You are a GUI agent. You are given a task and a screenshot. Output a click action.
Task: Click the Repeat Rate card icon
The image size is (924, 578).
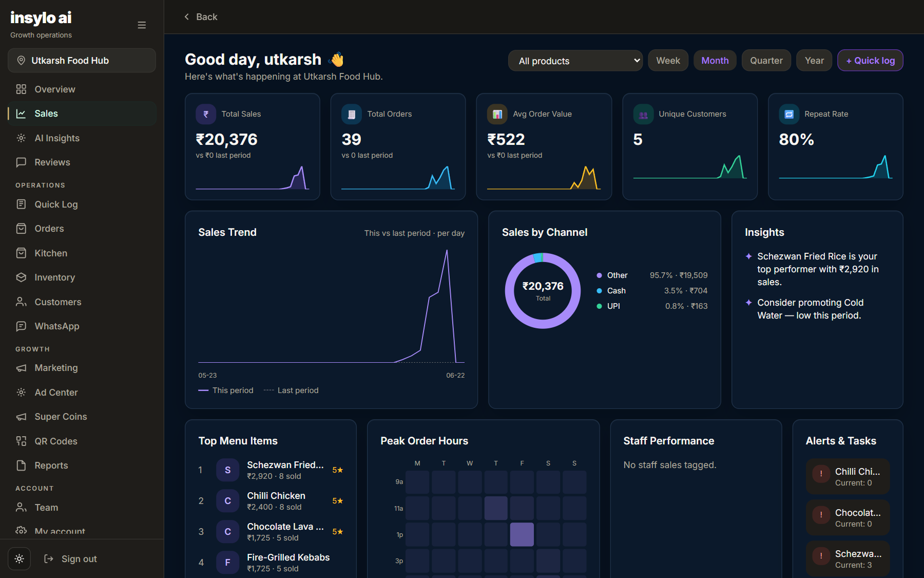[789, 114]
